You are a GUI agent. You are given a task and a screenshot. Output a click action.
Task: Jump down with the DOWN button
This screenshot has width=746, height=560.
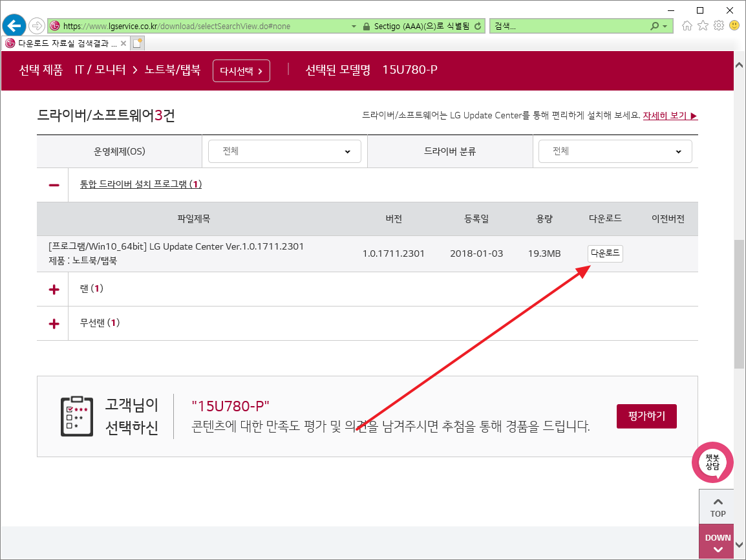click(718, 542)
